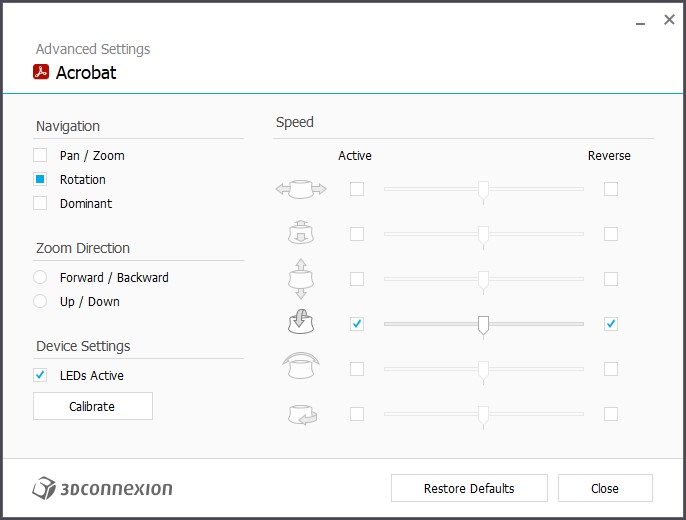Click the Calibrate button
This screenshot has height=520, width=686.
(93, 406)
